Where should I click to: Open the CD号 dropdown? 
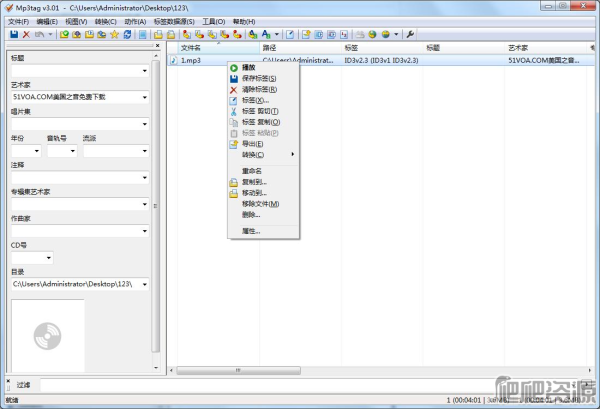[49, 258]
